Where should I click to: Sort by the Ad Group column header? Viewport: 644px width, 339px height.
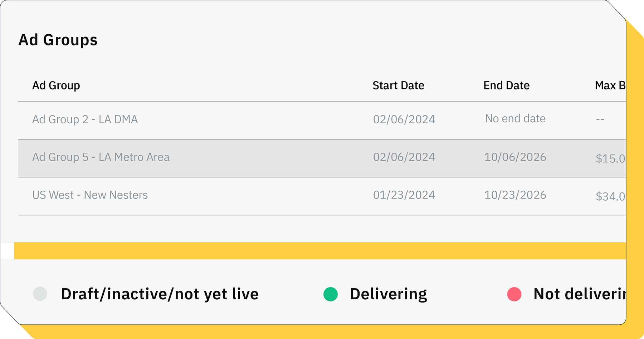[x=56, y=85]
